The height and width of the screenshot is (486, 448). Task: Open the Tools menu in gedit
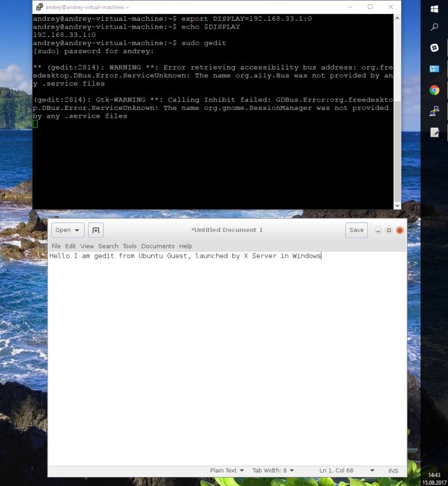point(129,246)
